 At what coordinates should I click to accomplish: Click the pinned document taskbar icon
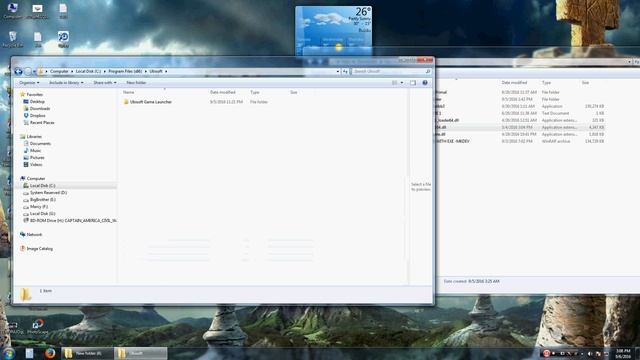click(29, 353)
